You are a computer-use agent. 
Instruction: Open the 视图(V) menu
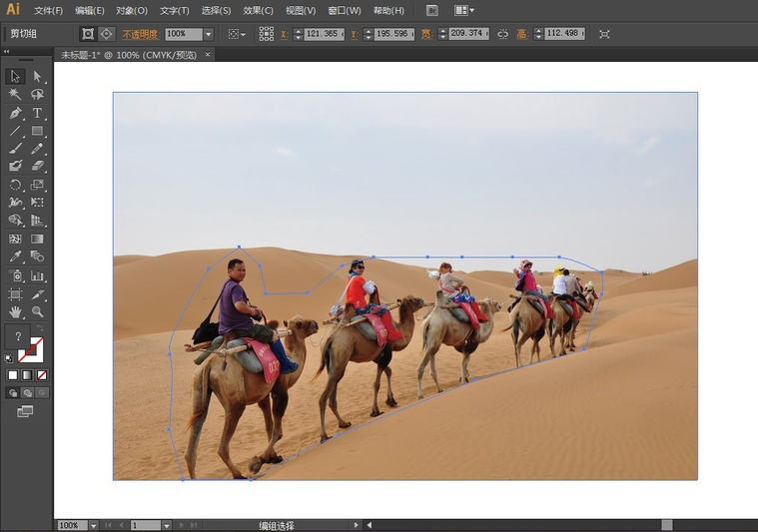pyautogui.click(x=301, y=10)
